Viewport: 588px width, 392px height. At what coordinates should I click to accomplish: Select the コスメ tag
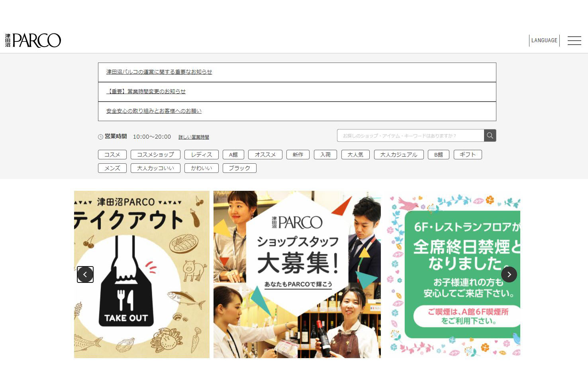tap(112, 155)
